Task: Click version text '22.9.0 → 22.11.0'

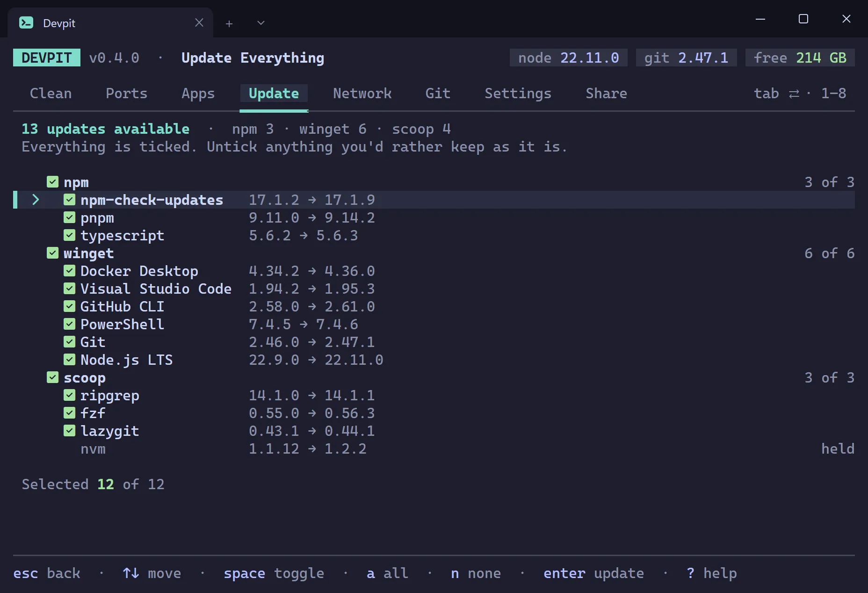Action: tap(316, 360)
